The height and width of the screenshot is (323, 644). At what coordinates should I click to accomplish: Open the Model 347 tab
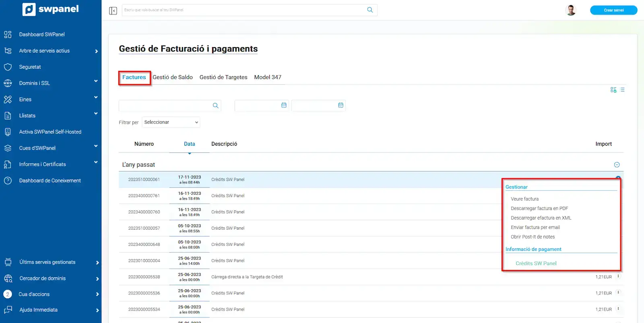[x=268, y=77]
